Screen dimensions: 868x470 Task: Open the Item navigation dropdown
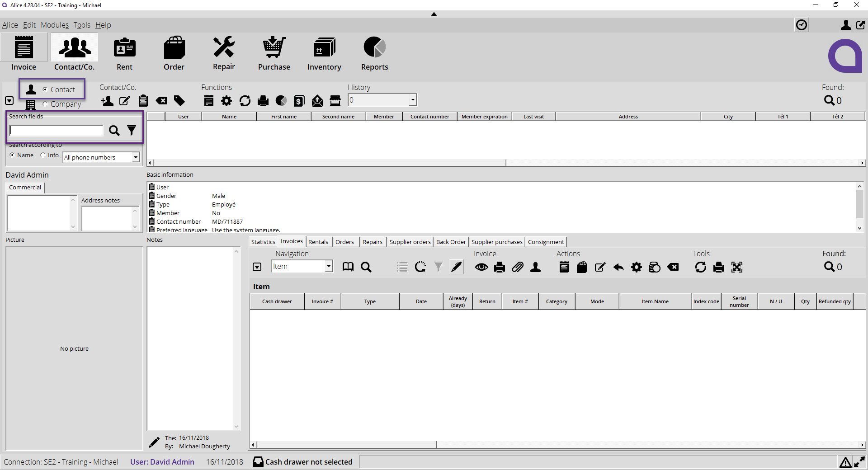(x=328, y=266)
